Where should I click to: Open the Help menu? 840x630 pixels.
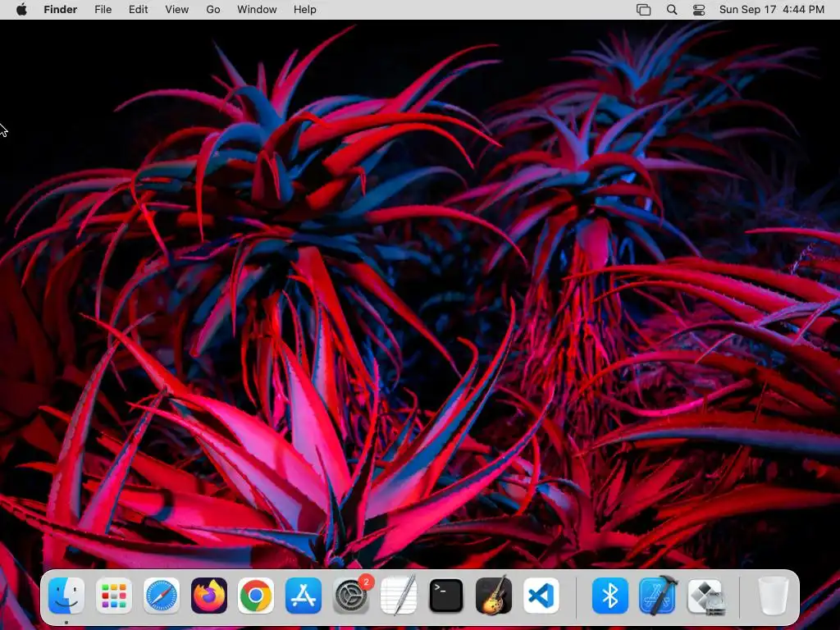pyautogui.click(x=305, y=10)
